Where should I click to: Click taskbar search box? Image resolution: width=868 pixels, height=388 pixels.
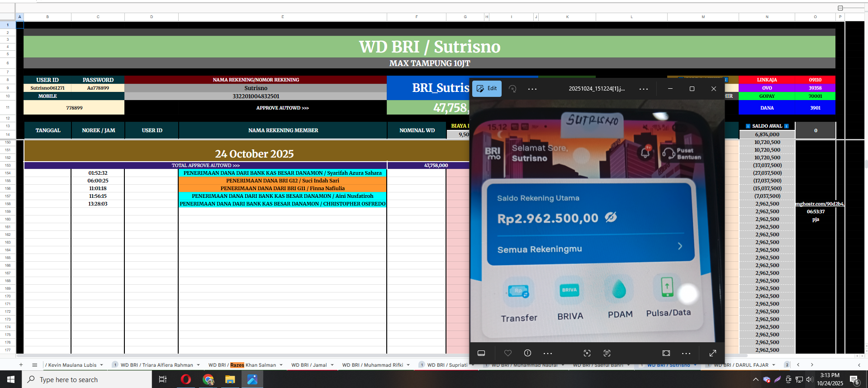point(87,379)
